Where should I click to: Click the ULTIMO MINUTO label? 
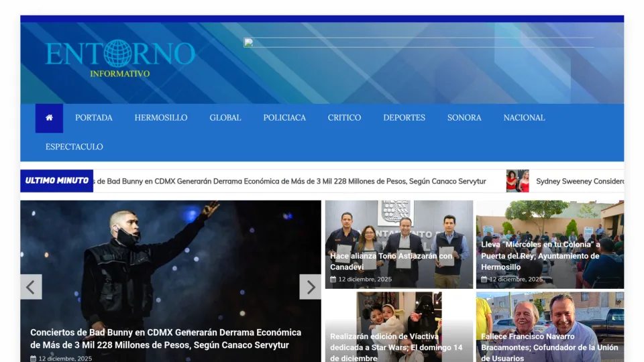pos(56,181)
